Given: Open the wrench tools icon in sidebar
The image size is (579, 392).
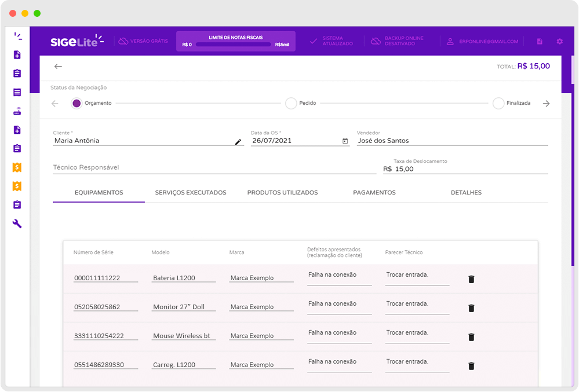Looking at the screenshot, I should pyautogui.click(x=17, y=224).
